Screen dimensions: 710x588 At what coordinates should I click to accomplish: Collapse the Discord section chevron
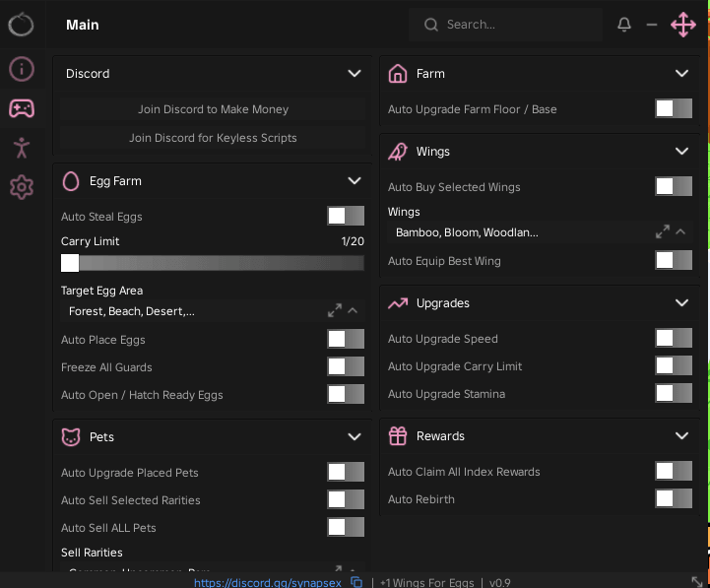pos(355,74)
